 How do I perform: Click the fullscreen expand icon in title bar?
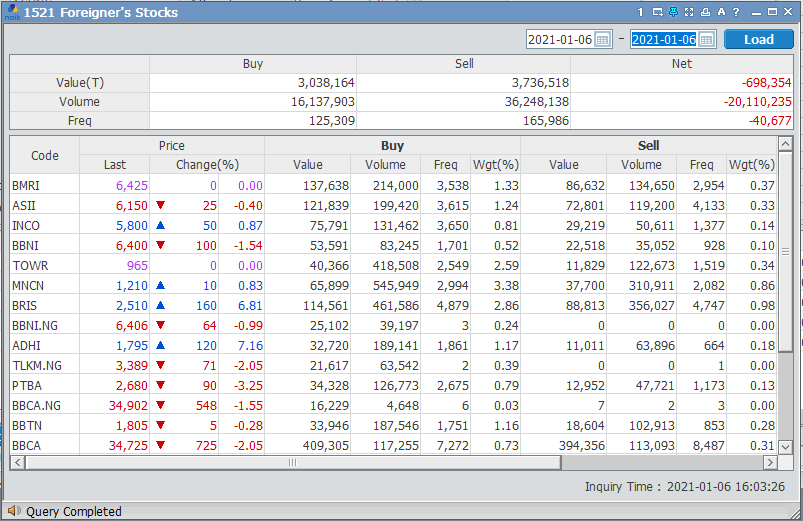689,12
